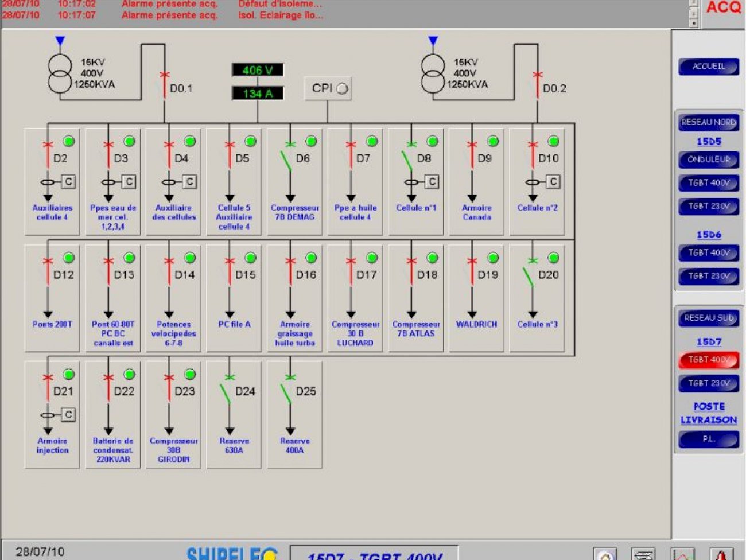Click the printer icon in bottom toolbar
This screenshot has height=560, width=746.
click(643, 554)
